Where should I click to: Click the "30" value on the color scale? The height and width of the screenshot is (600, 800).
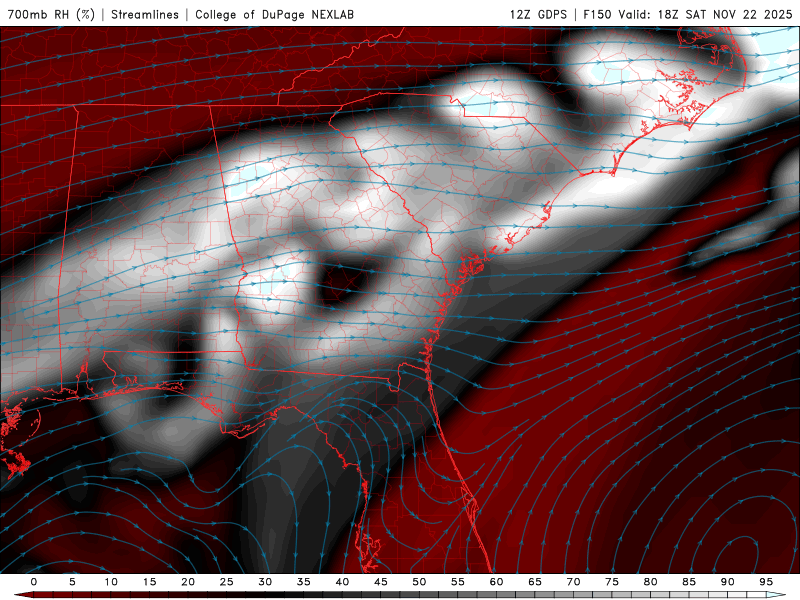tap(265, 582)
